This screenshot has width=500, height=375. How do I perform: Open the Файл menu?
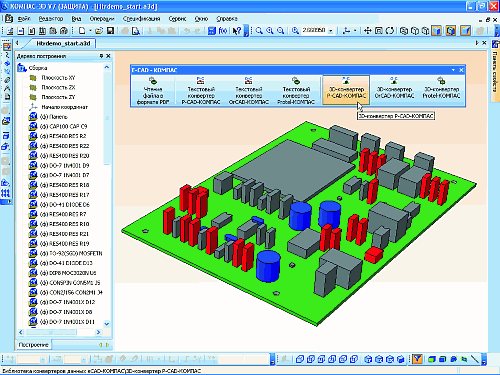[x=24, y=19]
